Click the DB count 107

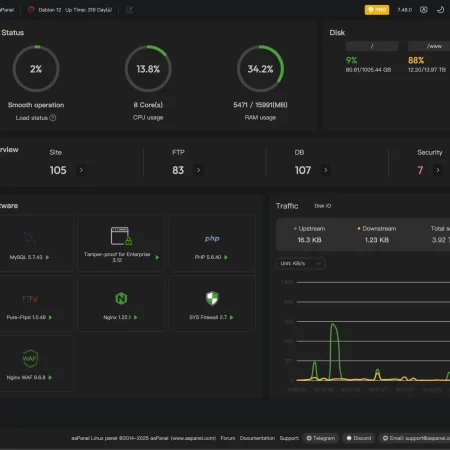click(303, 170)
